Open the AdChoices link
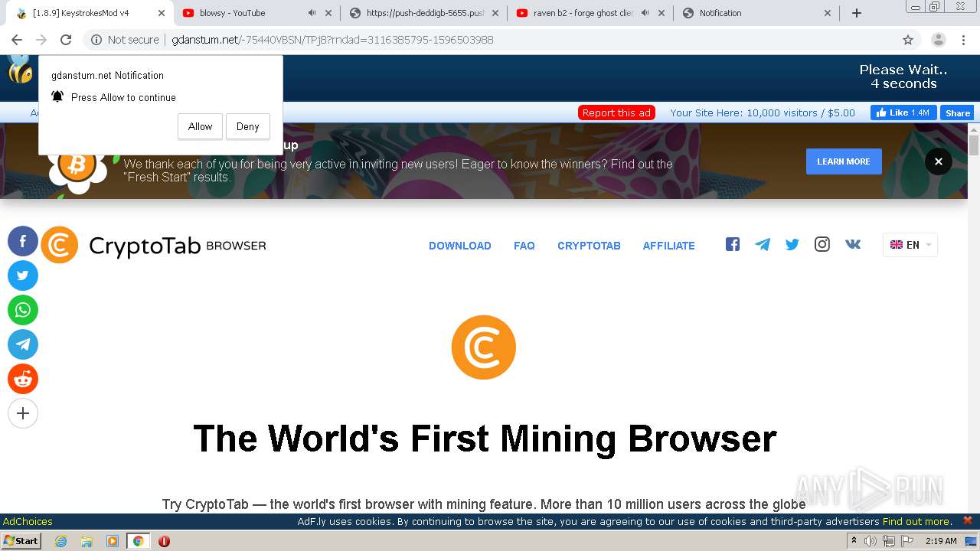 28,521
